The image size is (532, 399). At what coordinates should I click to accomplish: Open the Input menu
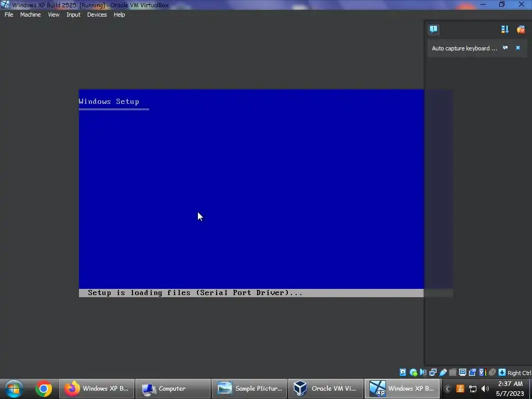(x=73, y=15)
